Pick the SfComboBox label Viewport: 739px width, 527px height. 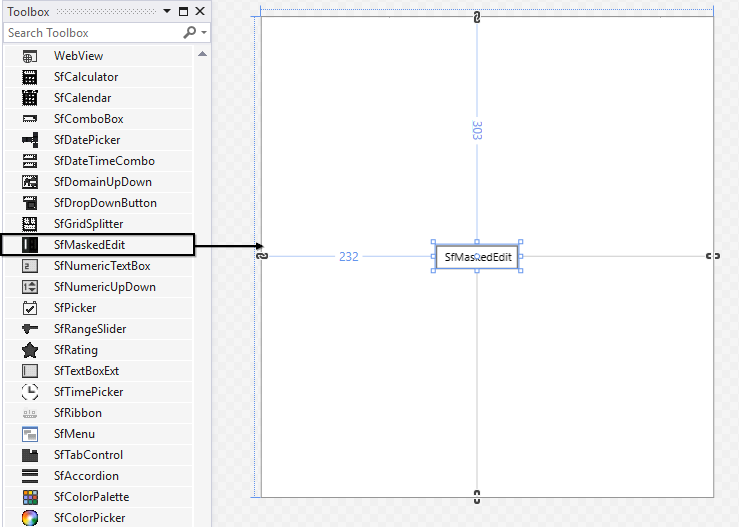pyautogui.click(x=89, y=119)
